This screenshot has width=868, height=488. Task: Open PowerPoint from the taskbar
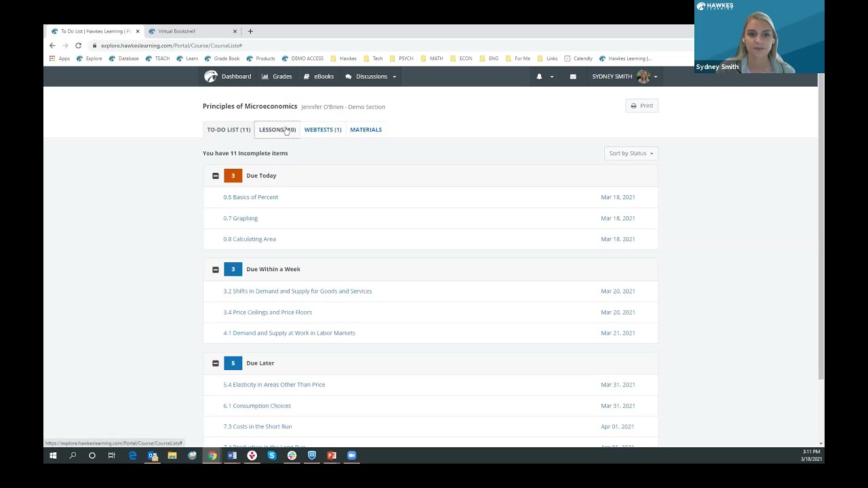(332, 455)
